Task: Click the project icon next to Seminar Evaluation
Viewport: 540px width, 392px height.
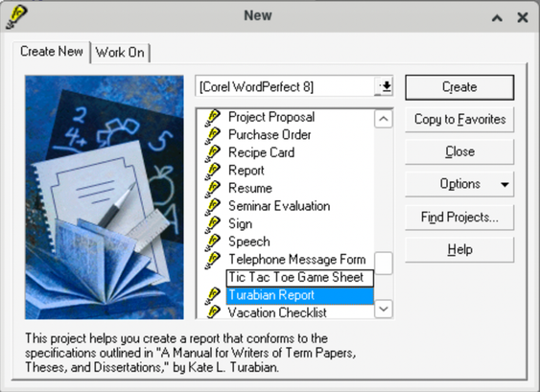Action: pyautogui.click(x=212, y=207)
